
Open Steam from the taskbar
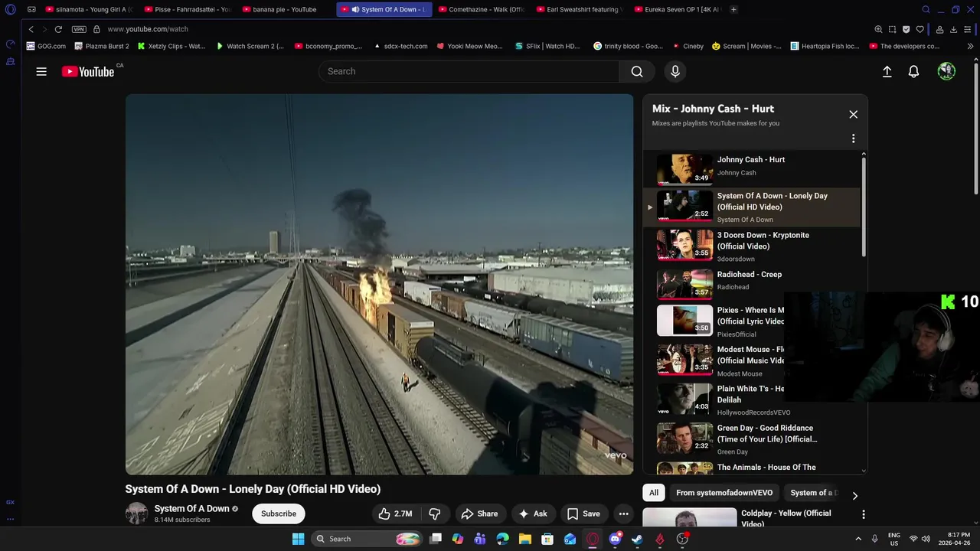(637, 539)
